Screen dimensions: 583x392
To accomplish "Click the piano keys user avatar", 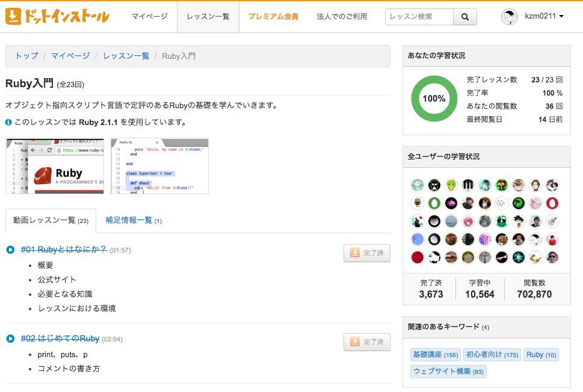I will pyautogui.click(x=468, y=185).
